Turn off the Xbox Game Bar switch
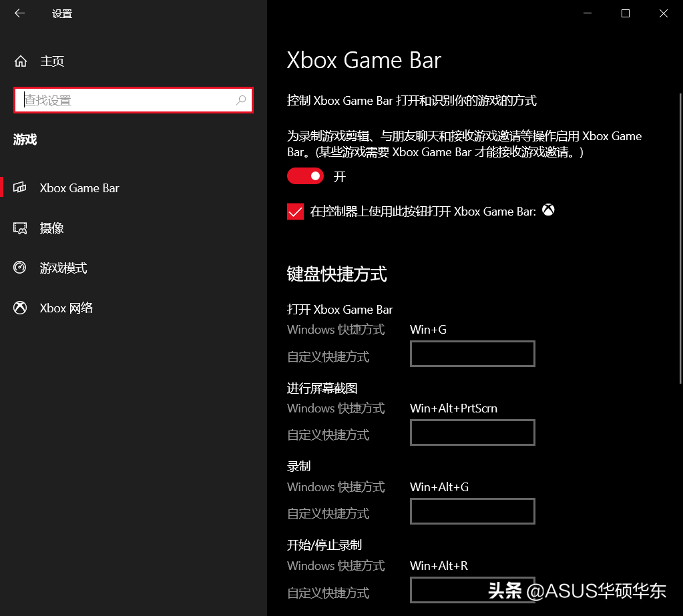 point(305,176)
